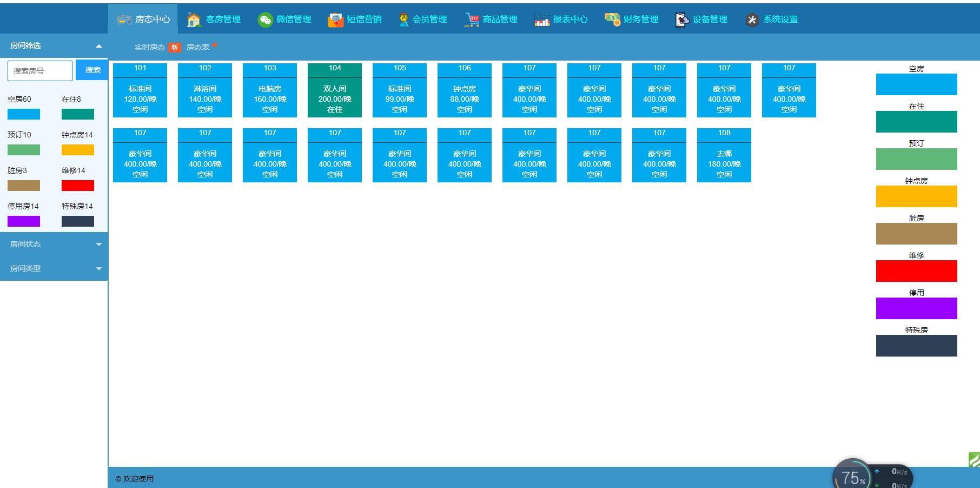
Task: Collapse the 房间筛选 panel
Action: point(99,46)
